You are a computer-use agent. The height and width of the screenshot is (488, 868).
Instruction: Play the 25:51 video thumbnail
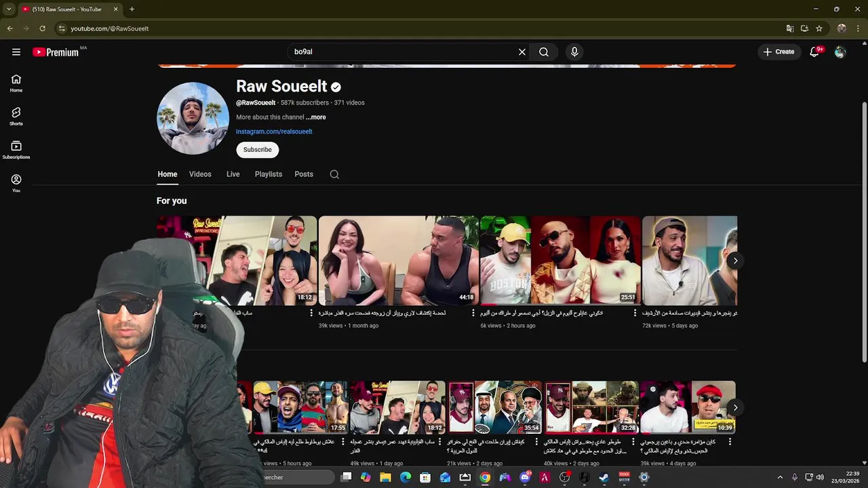pos(561,260)
